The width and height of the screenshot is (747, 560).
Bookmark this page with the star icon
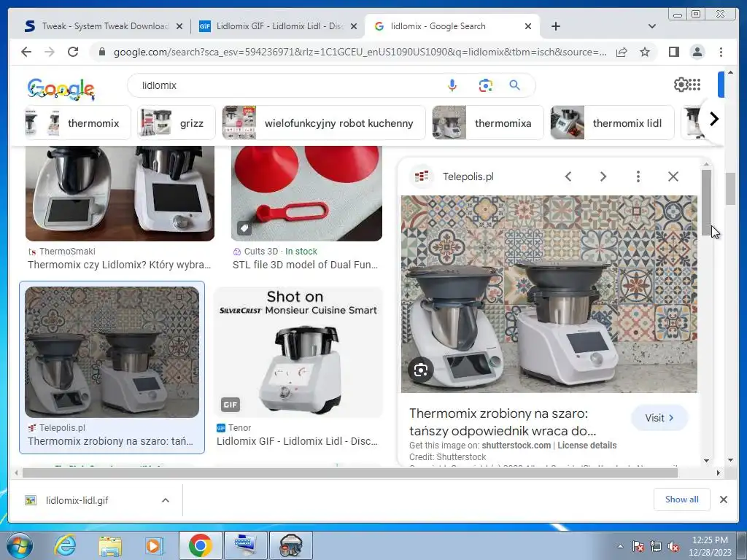click(x=645, y=52)
